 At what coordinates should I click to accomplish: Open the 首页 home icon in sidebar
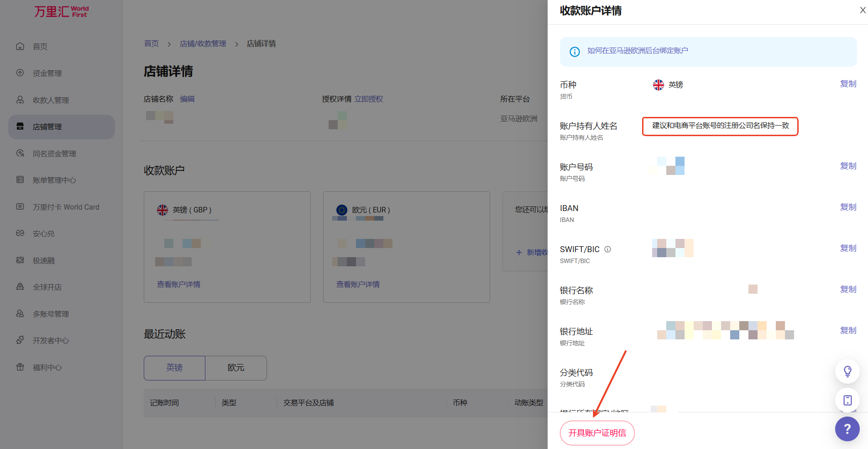click(x=20, y=46)
